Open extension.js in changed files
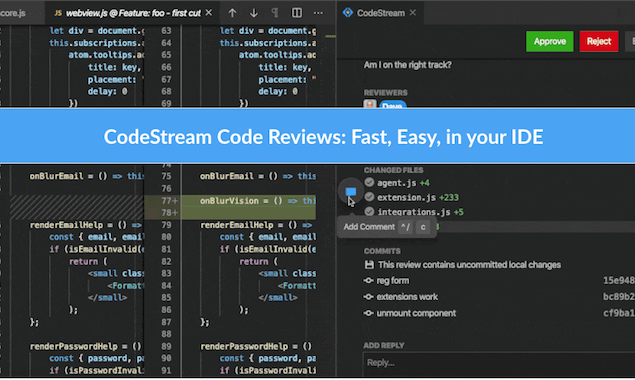The height and width of the screenshot is (380, 635). pyautogui.click(x=407, y=198)
